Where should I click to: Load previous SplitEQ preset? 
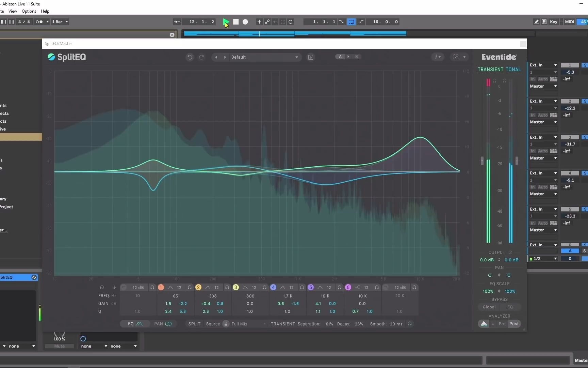pyautogui.click(x=216, y=57)
